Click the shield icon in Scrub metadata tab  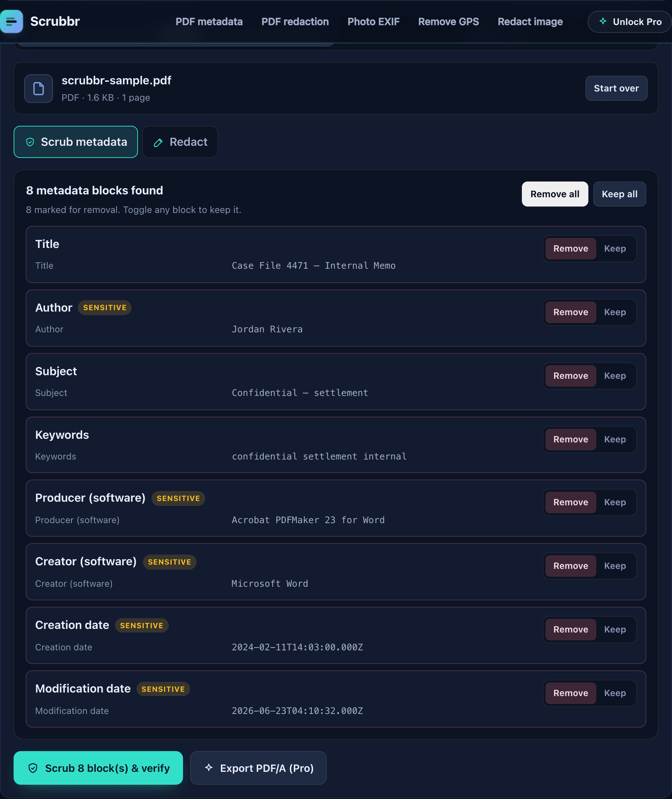pos(30,142)
